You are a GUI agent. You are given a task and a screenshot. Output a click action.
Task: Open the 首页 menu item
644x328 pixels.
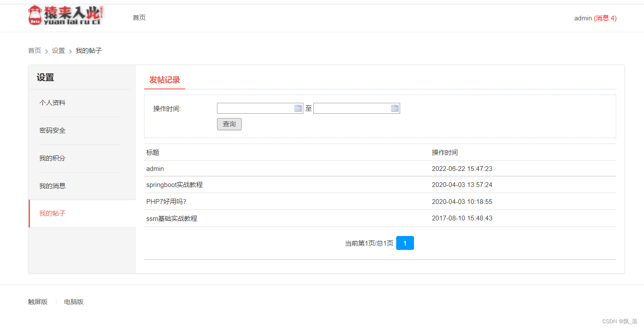coord(139,17)
